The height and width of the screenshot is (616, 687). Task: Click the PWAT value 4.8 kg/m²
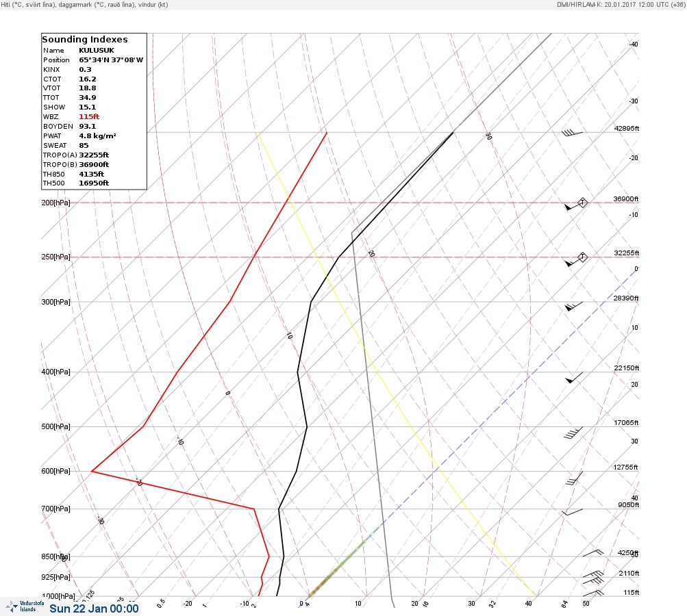[x=97, y=136]
